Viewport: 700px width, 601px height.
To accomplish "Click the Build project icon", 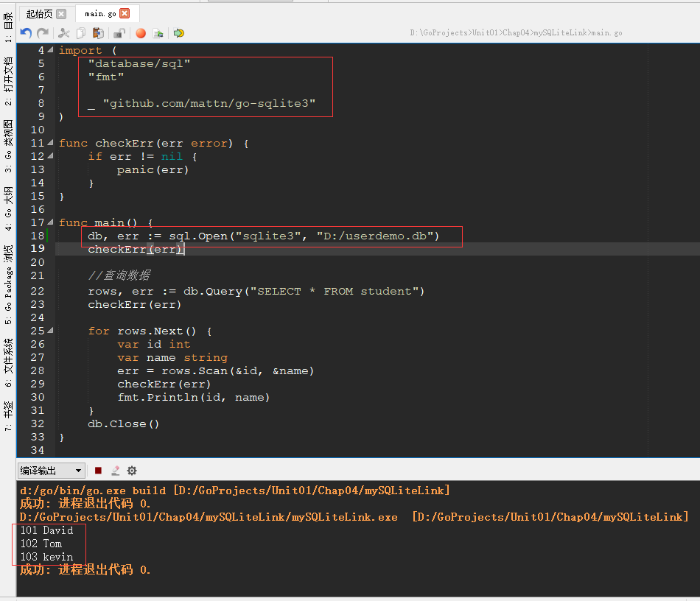I will (159, 33).
